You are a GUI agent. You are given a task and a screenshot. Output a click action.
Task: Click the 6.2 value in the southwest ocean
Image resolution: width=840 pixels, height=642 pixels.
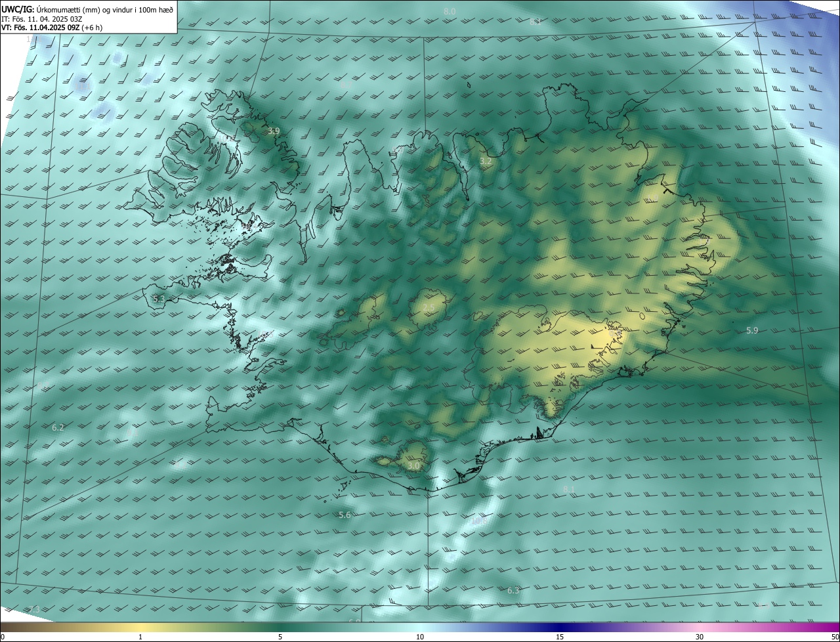(58, 427)
